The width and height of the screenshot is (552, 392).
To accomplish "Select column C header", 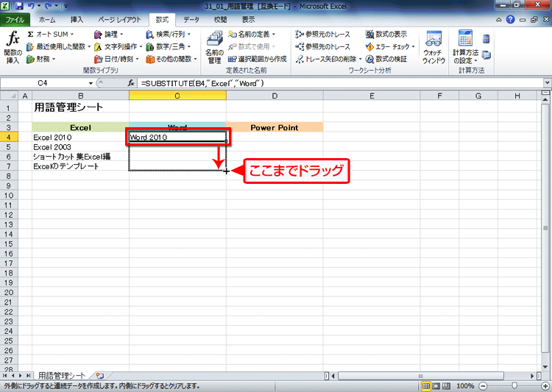I will click(x=177, y=96).
